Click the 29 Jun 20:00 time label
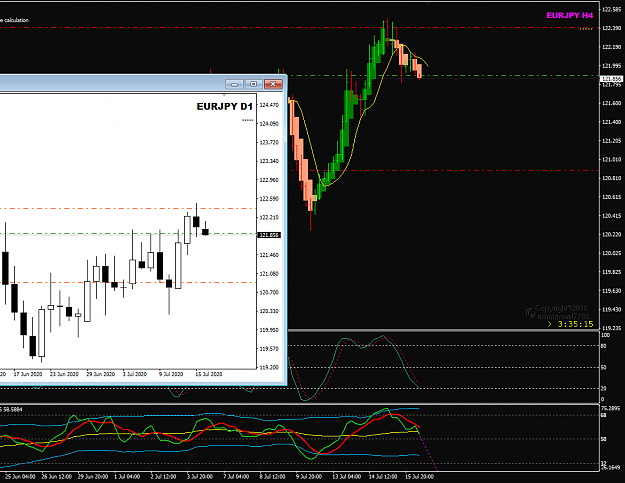 coord(93,477)
